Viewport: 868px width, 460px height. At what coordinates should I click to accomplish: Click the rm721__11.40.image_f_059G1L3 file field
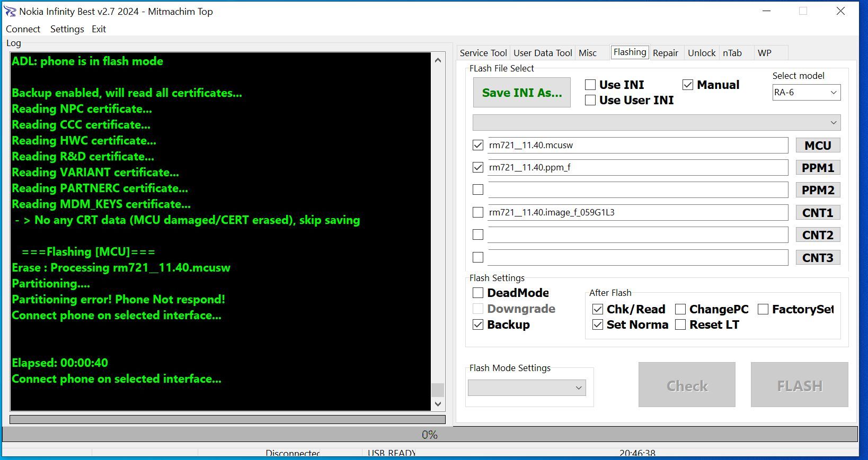(637, 212)
